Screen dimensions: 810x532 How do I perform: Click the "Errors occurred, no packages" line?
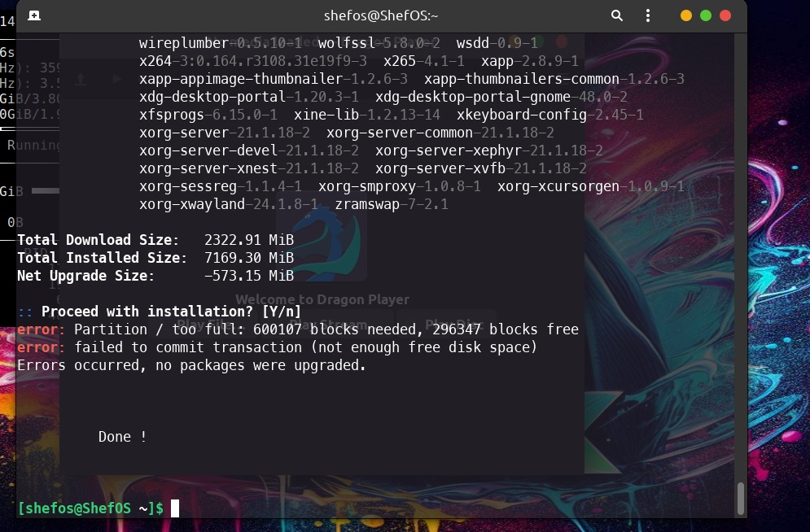click(x=191, y=365)
